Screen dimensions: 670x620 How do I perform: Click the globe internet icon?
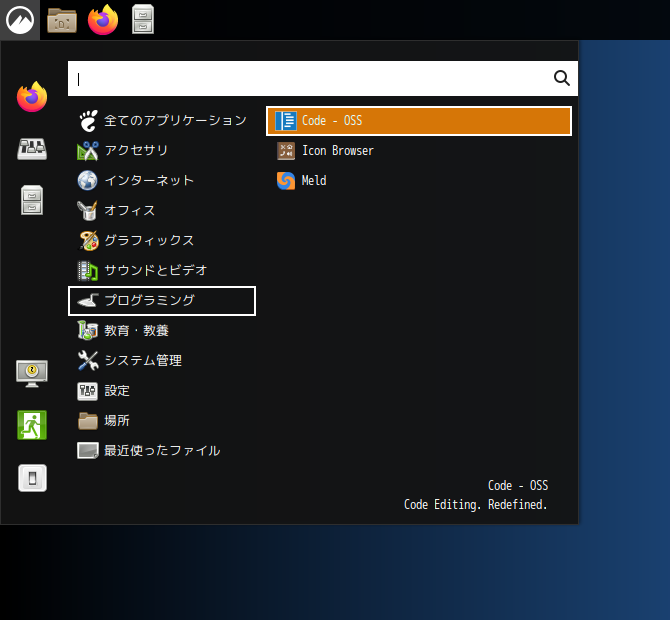88,180
